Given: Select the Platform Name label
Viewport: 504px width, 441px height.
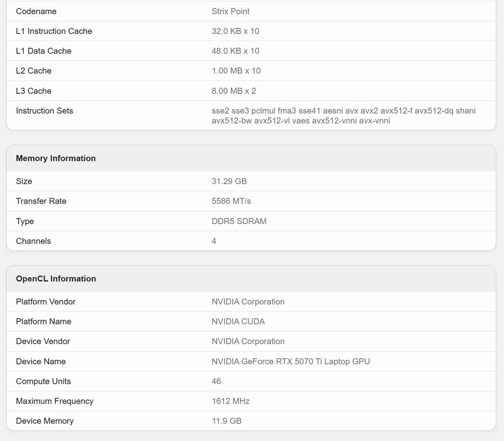Looking at the screenshot, I should (x=44, y=321).
